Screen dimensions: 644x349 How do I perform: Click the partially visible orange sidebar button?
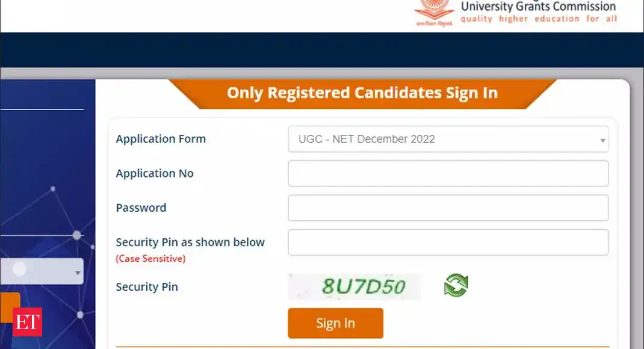(10, 307)
